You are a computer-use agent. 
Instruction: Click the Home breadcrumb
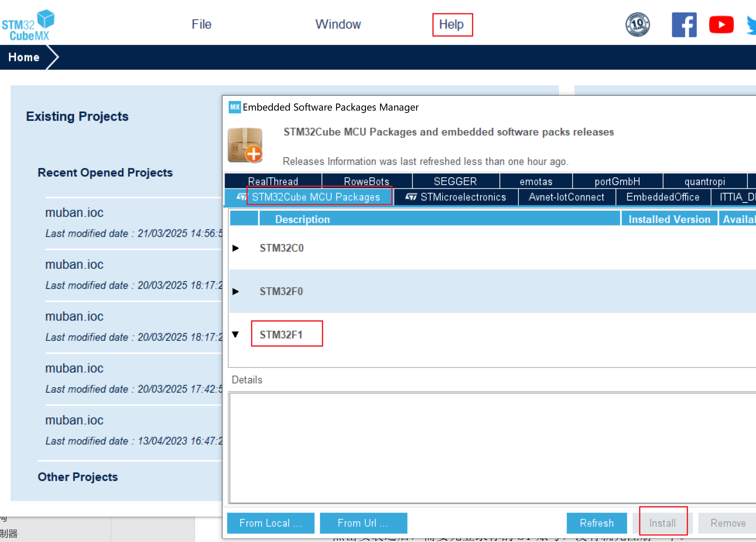click(x=24, y=57)
